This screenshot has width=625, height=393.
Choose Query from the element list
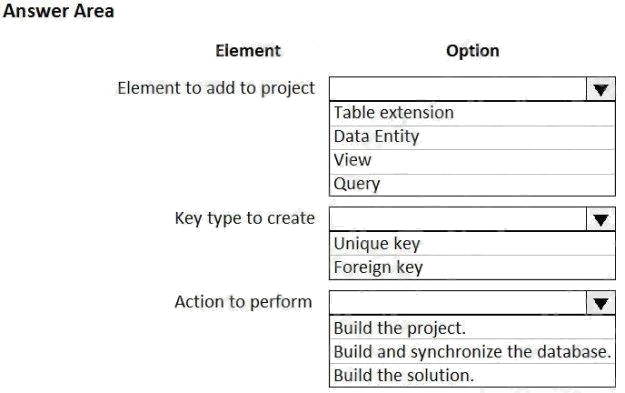point(472,185)
